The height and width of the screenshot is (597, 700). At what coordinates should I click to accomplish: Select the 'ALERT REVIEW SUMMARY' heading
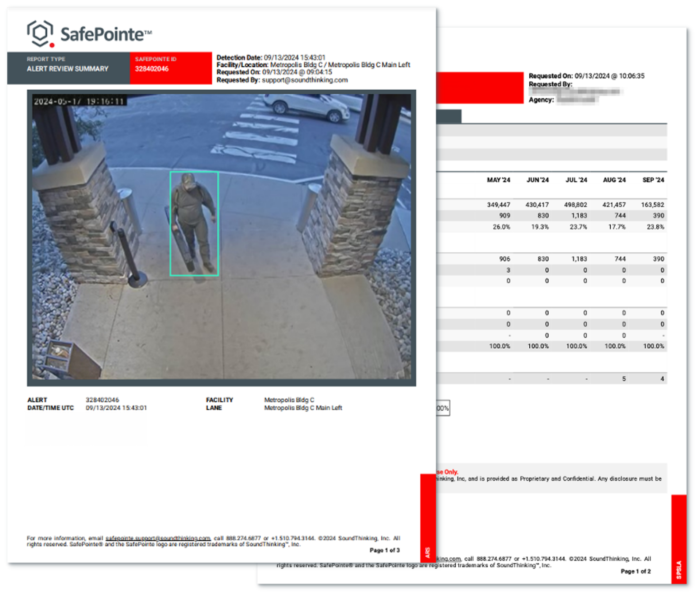click(67, 69)
